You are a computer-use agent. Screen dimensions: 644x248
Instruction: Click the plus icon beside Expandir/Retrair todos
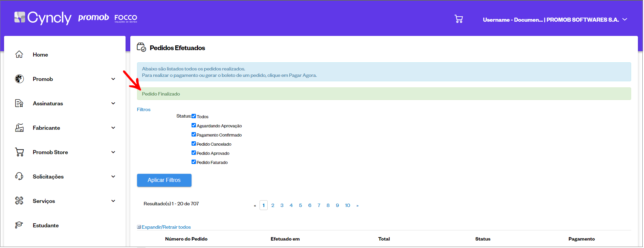[x=139, y=227]
